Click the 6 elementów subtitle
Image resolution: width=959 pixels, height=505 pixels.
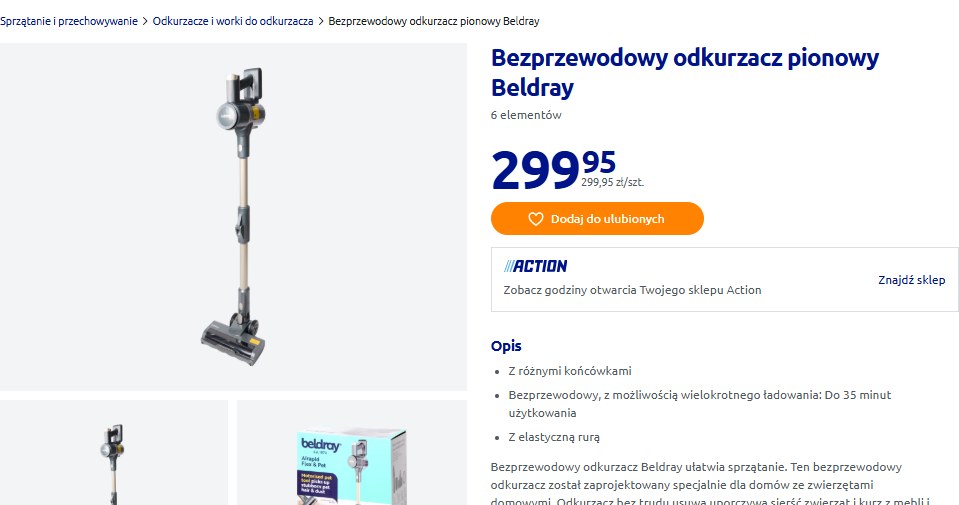click(x=526, y=115)
